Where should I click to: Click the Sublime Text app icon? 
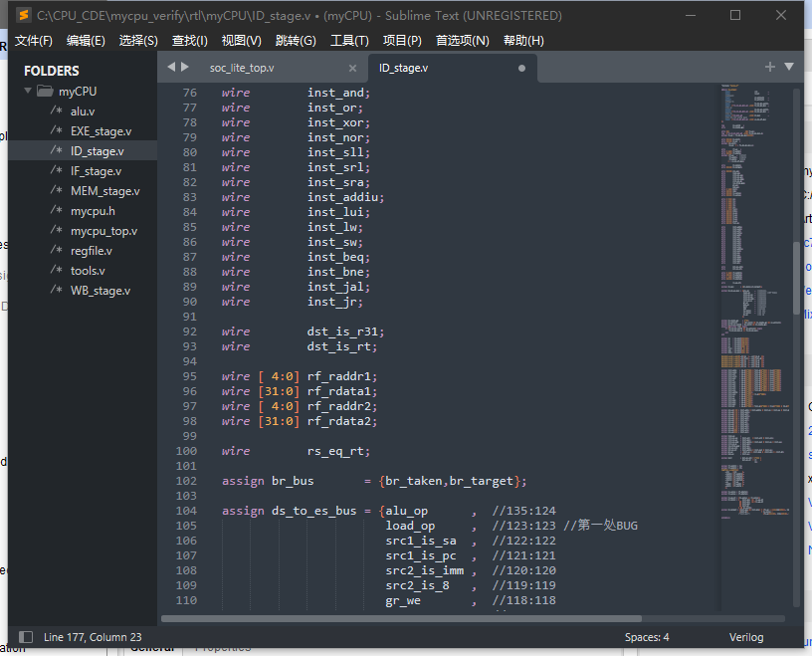23,15
